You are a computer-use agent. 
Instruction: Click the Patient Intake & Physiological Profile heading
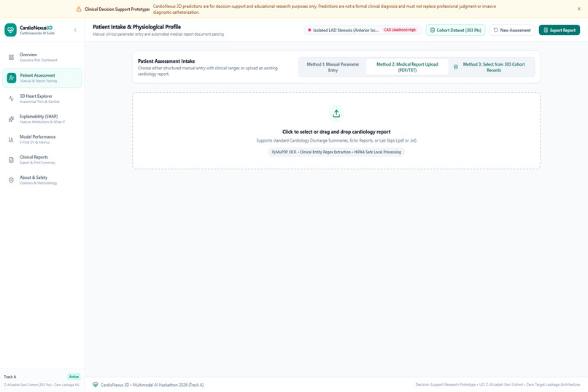[x=137, y=27]
